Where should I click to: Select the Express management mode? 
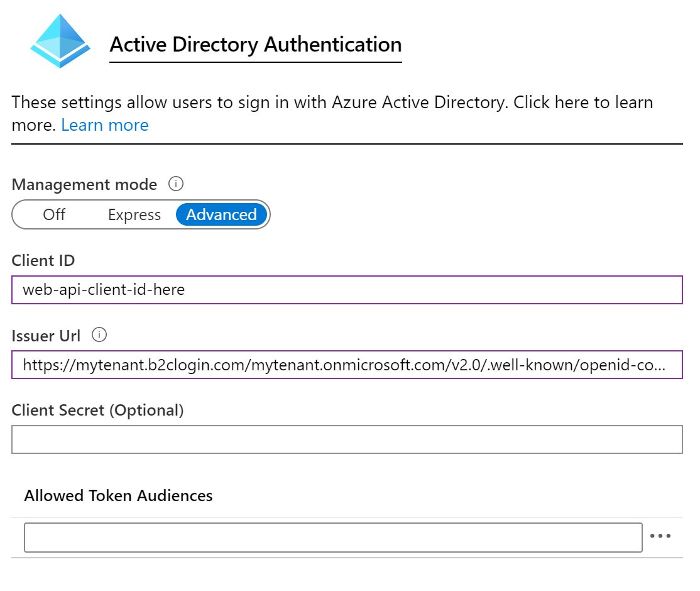click(134, 215)
